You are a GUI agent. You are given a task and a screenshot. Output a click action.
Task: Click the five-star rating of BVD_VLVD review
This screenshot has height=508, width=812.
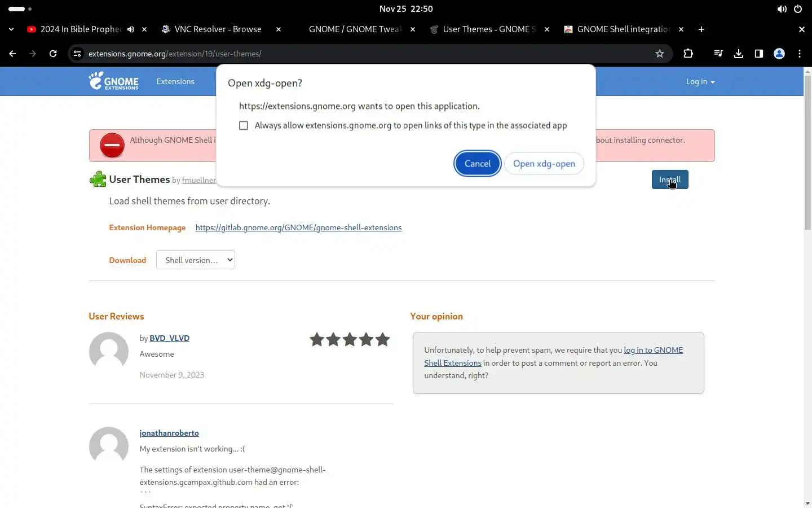350,339
